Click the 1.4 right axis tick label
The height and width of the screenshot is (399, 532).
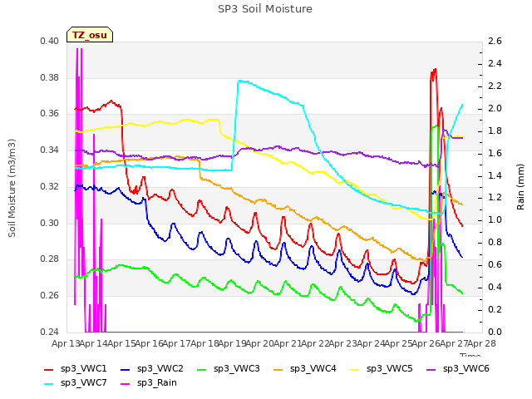[x=495, y=175]
